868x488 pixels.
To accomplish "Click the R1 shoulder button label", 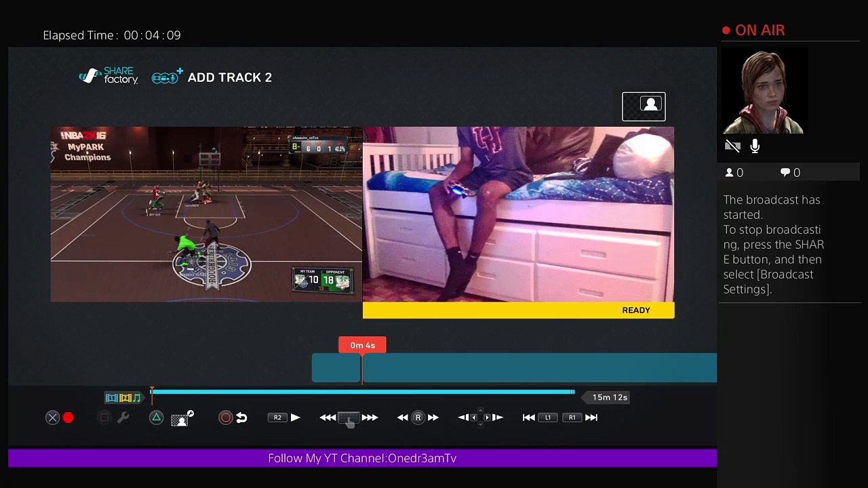I will 572,418.
